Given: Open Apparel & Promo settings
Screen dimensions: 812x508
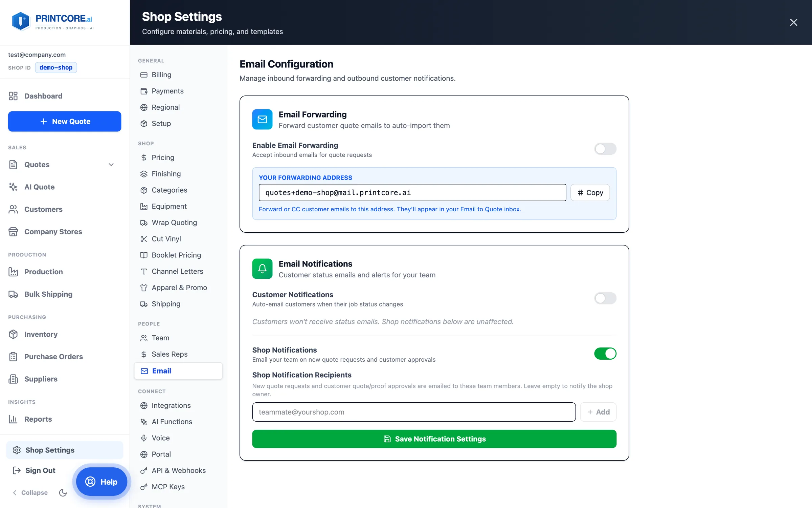Looking at the screenshot, I should pyautogui.click(x=178, y=288).
